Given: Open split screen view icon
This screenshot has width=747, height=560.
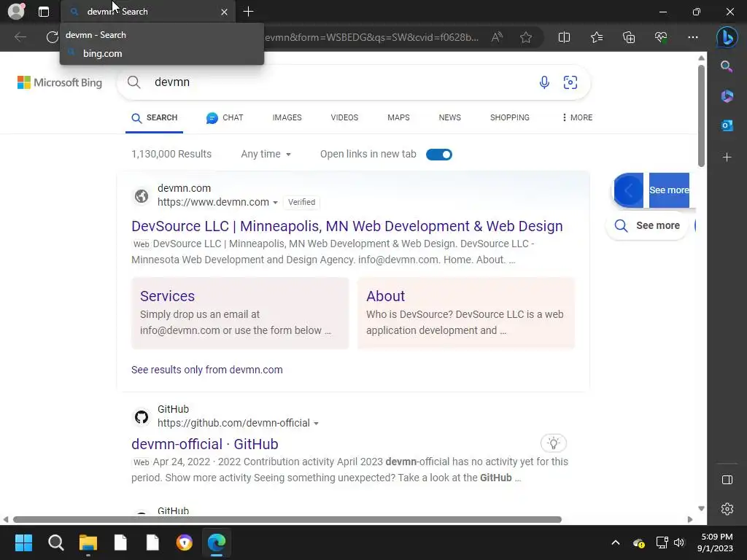Looking at the screenshot, I should pyautogui.click(x=564, y=37).
